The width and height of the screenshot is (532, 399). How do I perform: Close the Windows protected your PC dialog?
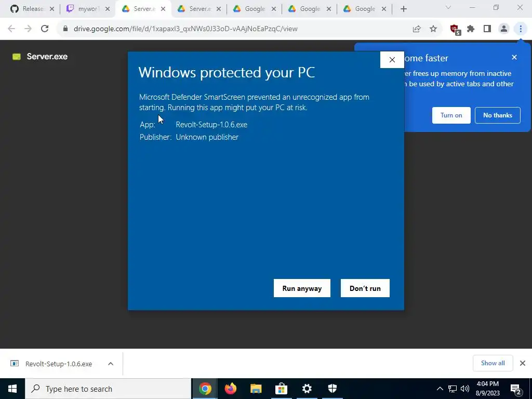pos(392,60)
